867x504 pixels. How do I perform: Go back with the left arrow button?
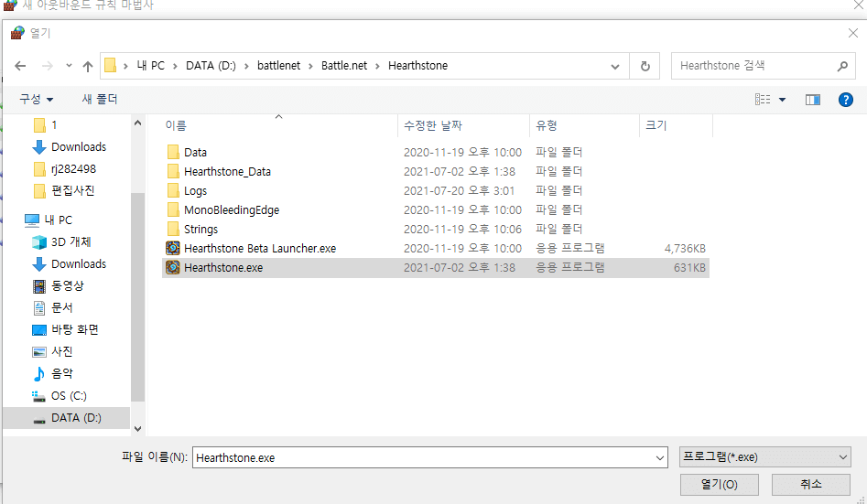pos(20,66)
